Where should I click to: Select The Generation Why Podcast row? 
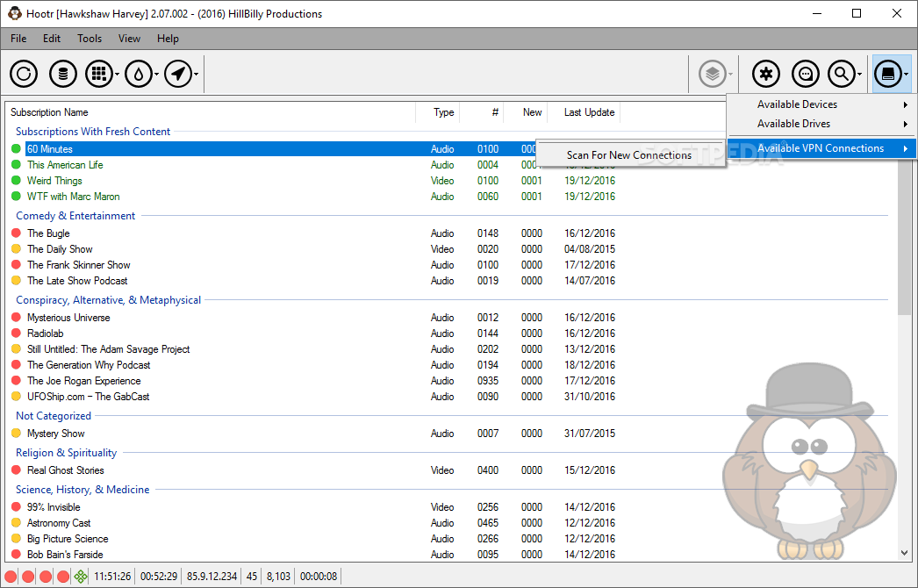pos(89,365)
